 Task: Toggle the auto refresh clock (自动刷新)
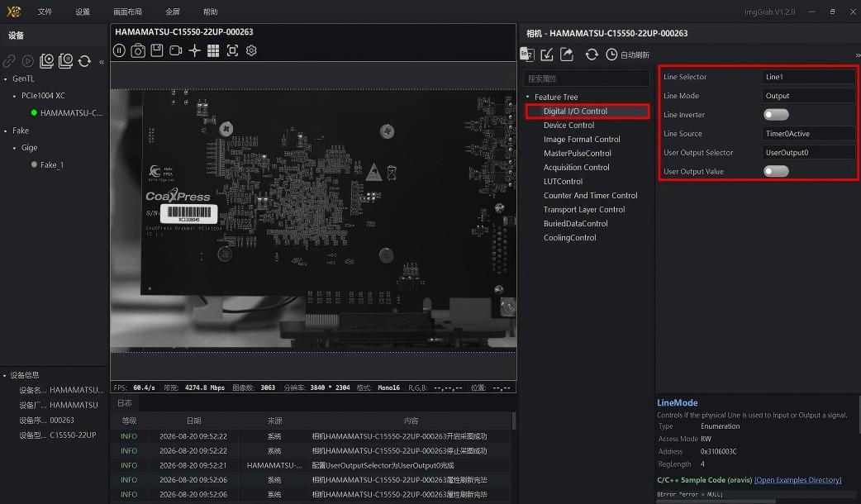627,55
